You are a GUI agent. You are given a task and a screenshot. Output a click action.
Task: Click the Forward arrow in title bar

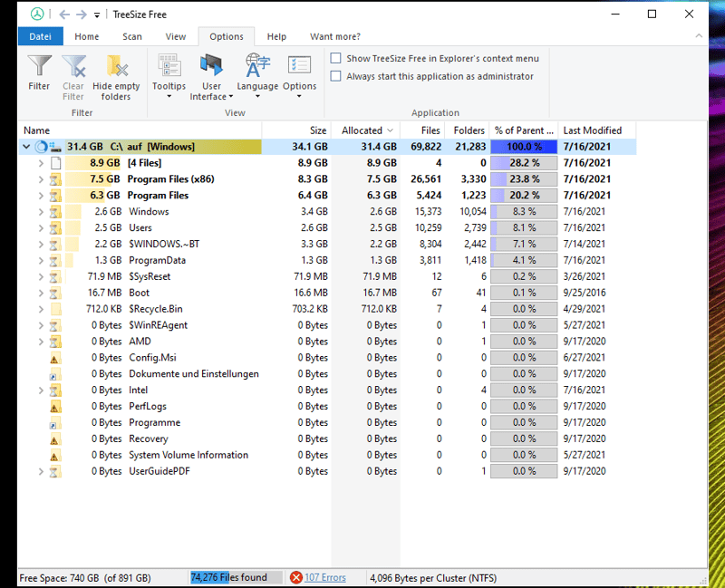pos(82,14)
